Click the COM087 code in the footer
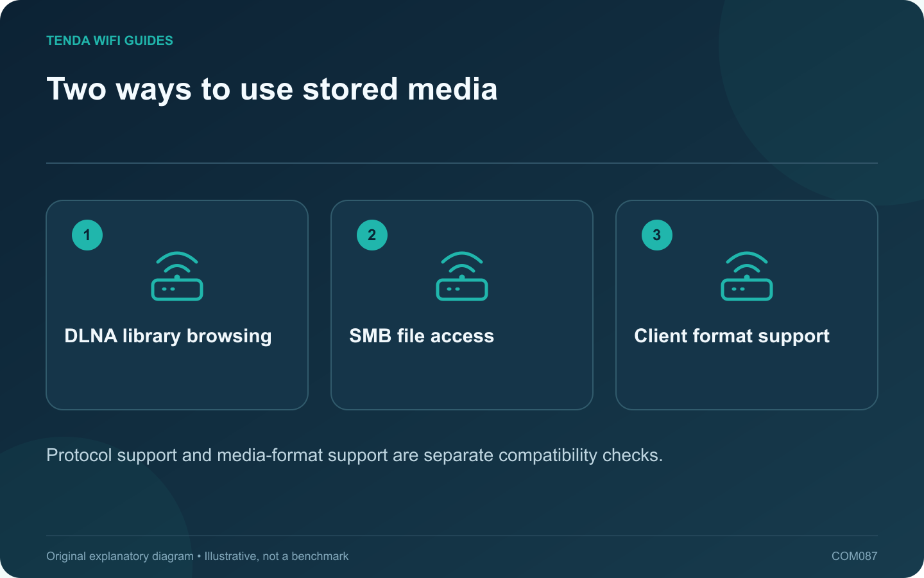 pyautogui.click(x=854, y=556)
